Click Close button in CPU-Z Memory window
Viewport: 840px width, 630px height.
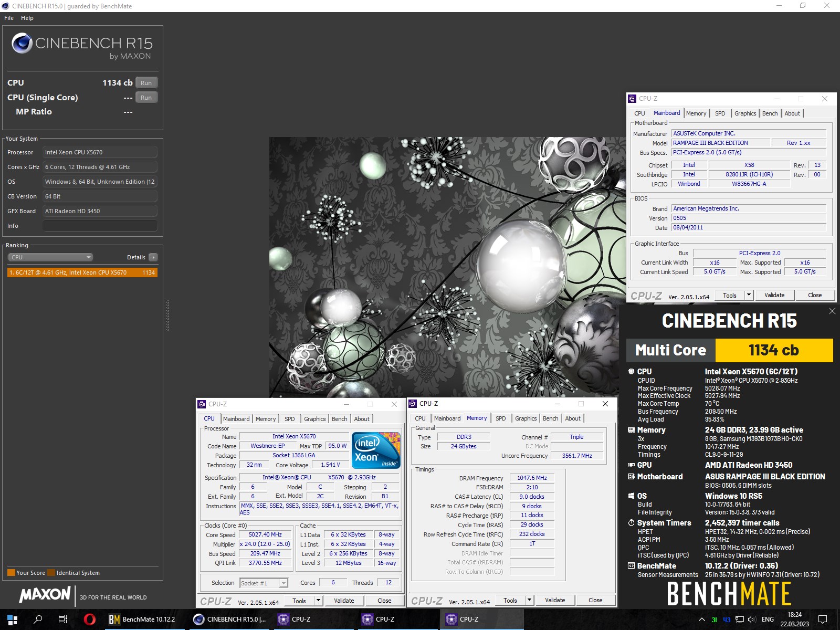click(x=595, y=600)
